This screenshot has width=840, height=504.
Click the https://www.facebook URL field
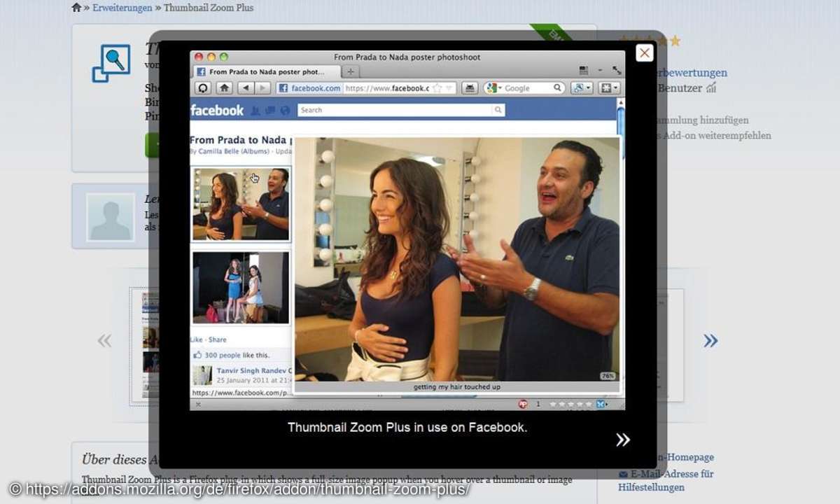tap(386, 88)
